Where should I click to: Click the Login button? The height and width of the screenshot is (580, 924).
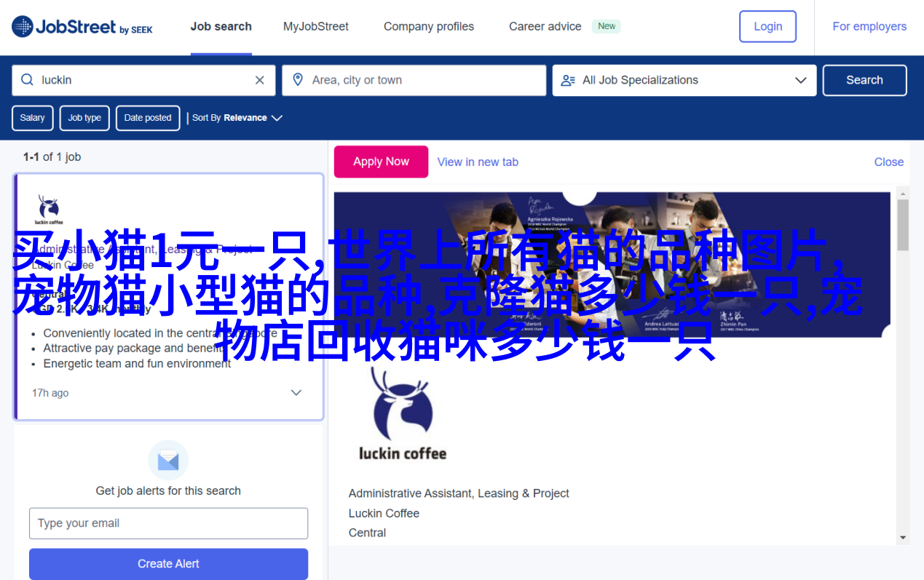click(x=767, y=26)
